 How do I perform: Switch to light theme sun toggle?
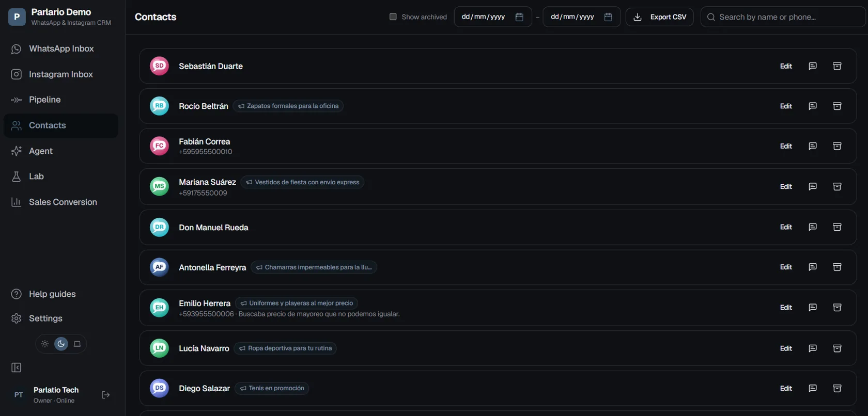(x=45, y=344)
